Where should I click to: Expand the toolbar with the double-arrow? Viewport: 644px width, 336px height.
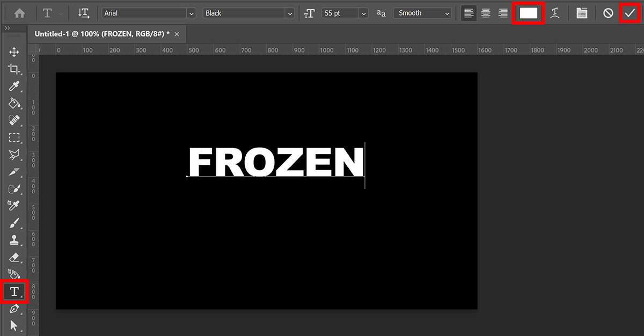click(x=7, y=28)
